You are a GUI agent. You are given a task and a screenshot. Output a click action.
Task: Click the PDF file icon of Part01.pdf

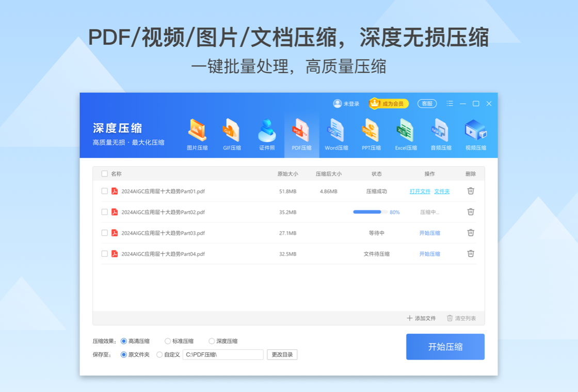[115, 191]
